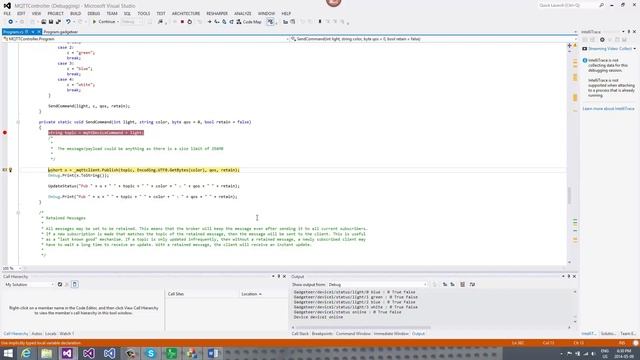
Task: Restart the debugging session using the restart icon
Action: (x=190, y=22)
